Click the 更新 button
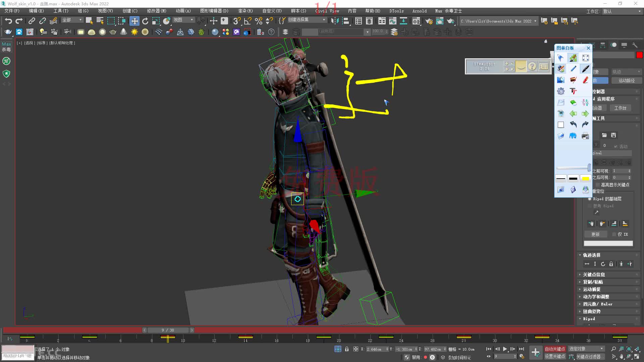644x362 pixels. (595, 234)
